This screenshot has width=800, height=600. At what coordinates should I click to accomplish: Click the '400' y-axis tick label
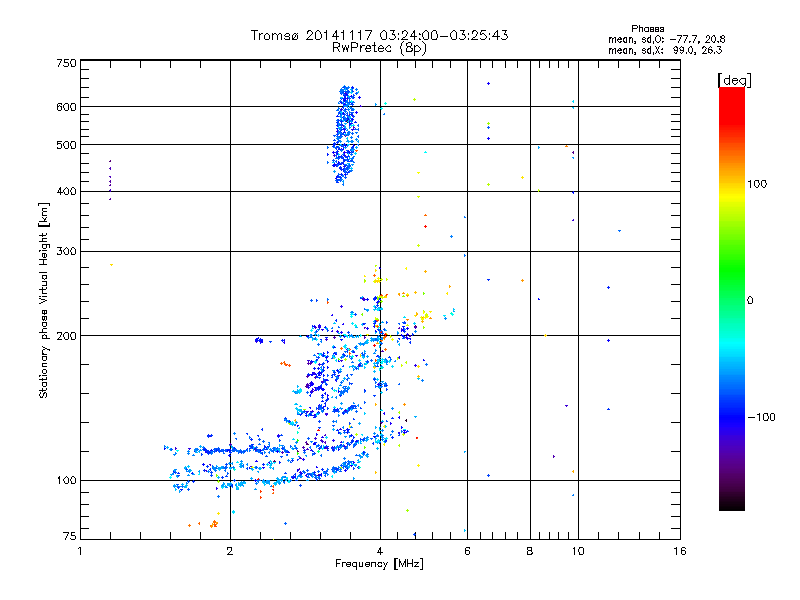[66, 191]
